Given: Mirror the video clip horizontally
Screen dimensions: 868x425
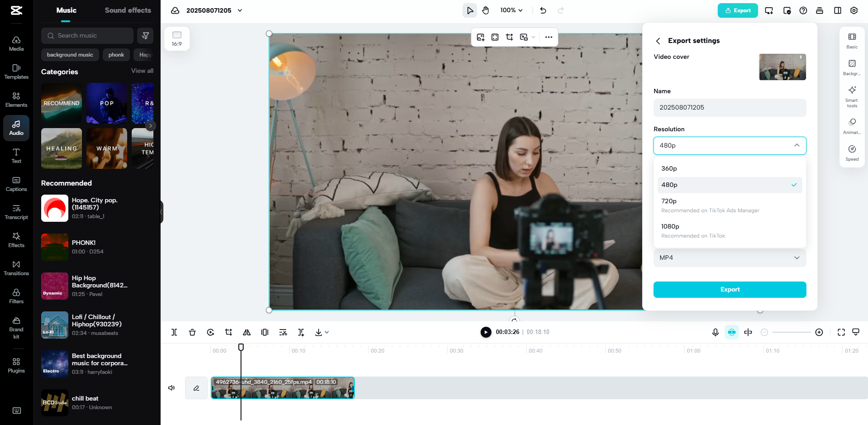Looking at the screenshot, I should [247, 332].
